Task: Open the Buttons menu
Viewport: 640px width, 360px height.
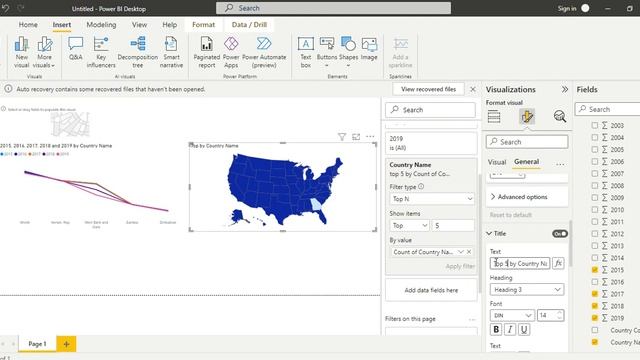Action: [327, 52]
